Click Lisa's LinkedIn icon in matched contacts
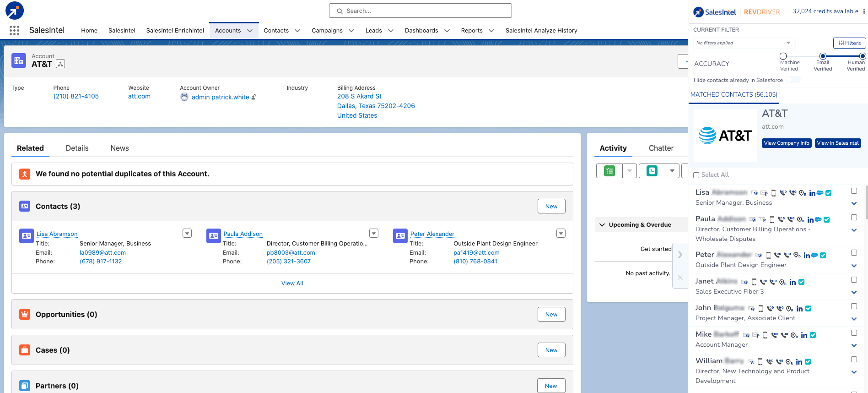 point(812,193)
